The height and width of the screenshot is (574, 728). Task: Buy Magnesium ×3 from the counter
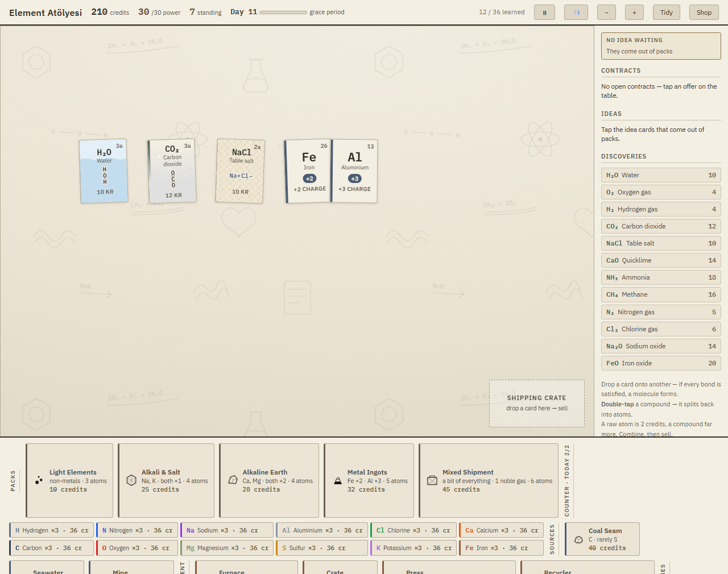(x=227, y=548)
